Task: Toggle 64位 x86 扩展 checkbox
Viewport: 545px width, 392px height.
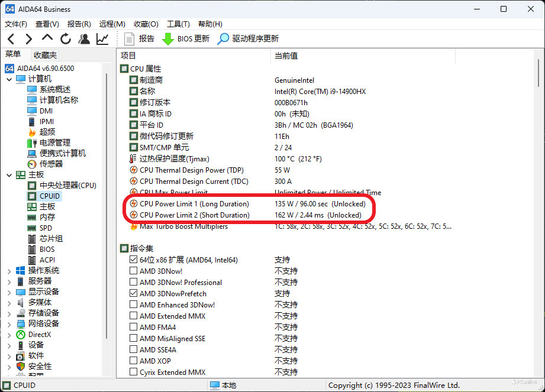Action: pyautogui.click(x=133, y=260)
